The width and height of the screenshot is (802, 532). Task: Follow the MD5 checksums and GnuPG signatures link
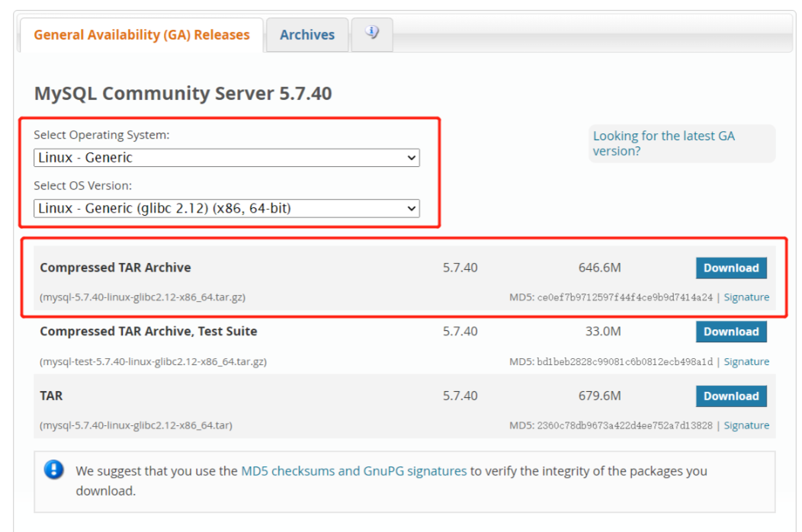(x=354, y=471)
